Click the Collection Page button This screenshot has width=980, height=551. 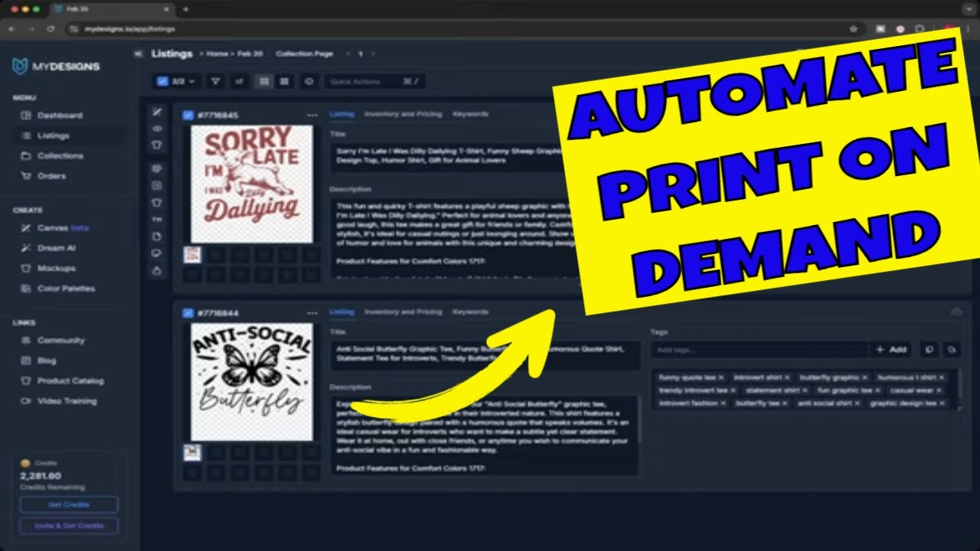click(304, 54)
